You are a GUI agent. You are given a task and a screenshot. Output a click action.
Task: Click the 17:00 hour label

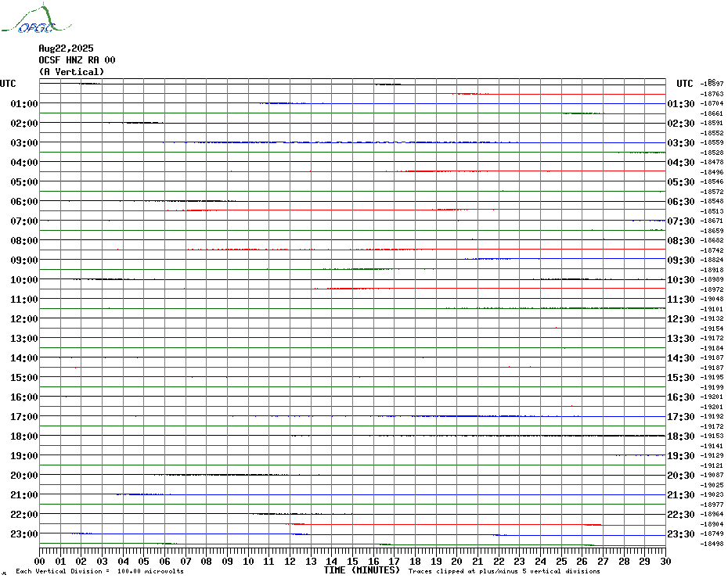coord(24,417)
